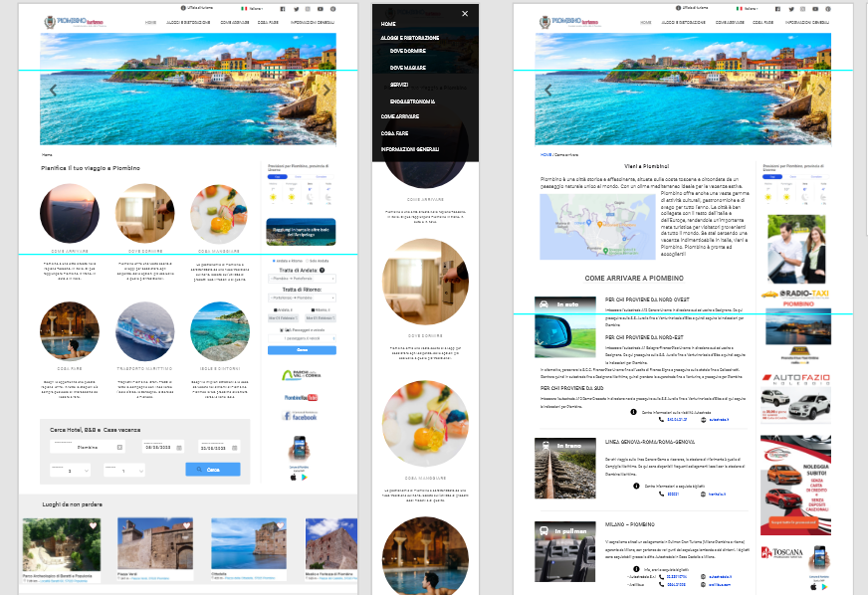Click the left carousel arrow on left page banner
This screenshot has height=595, width=868.
pyautogui.click(x=53, y=90)
